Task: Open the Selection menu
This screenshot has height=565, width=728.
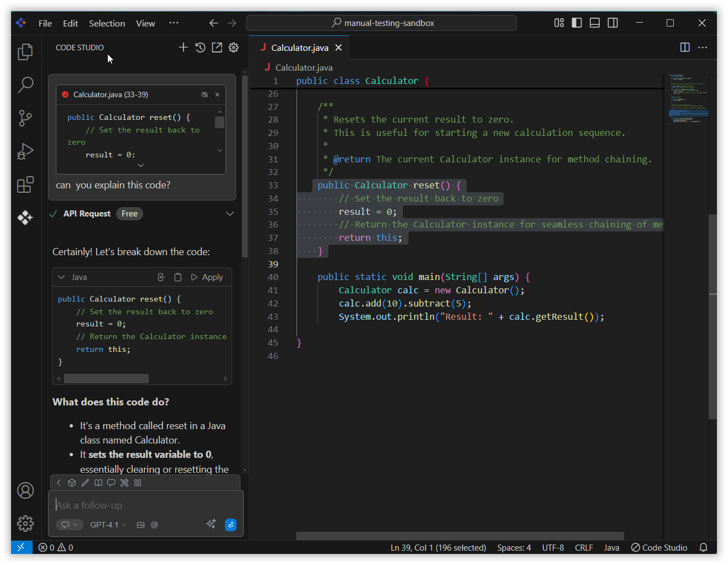Action: 107,23
